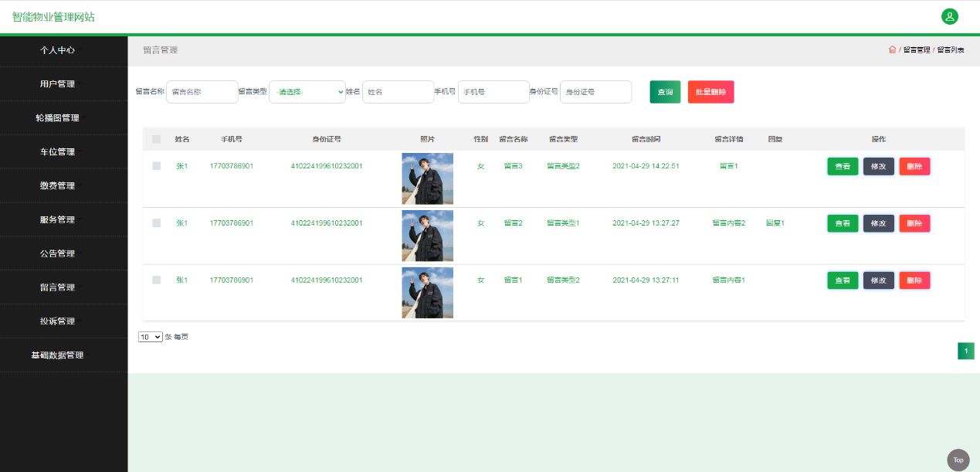Click 修改 for the 留言2 row

[879, 223]
